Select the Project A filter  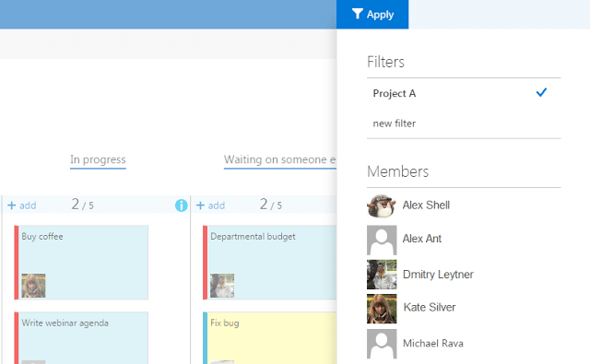tap(464, 93)
